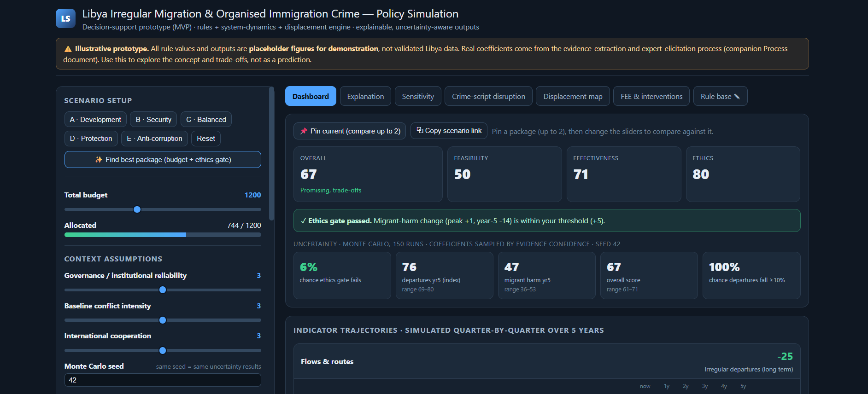Click the Total budget slider handle
This screenshot has width=868, height=394.
pos(137,209)
